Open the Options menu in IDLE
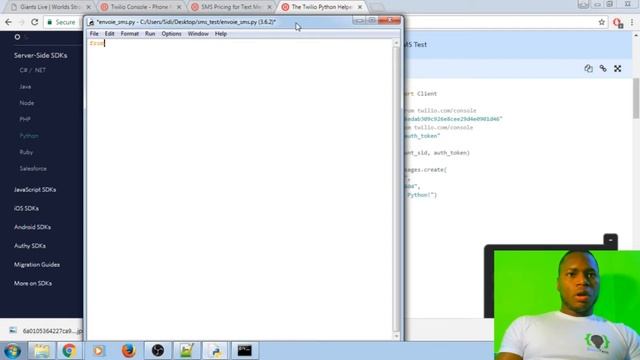Viewport: 640px width, 360px height. tap(171, 34)
